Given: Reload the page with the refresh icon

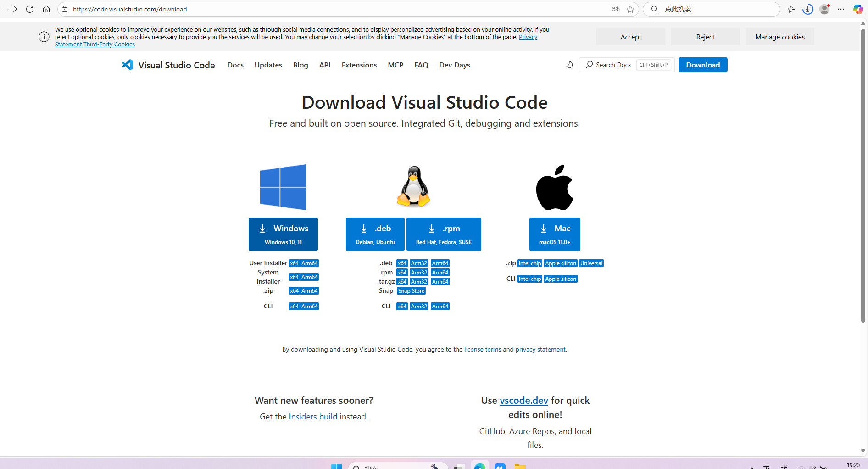Looking at the screenshot, I should coord(30,9).
